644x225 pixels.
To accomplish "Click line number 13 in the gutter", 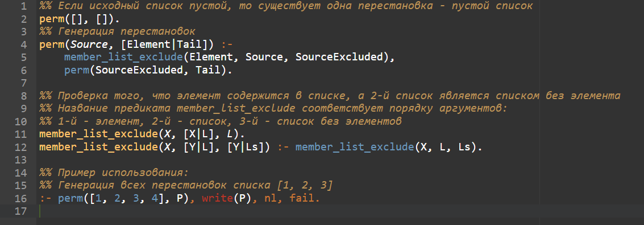I will click(20, 159).
